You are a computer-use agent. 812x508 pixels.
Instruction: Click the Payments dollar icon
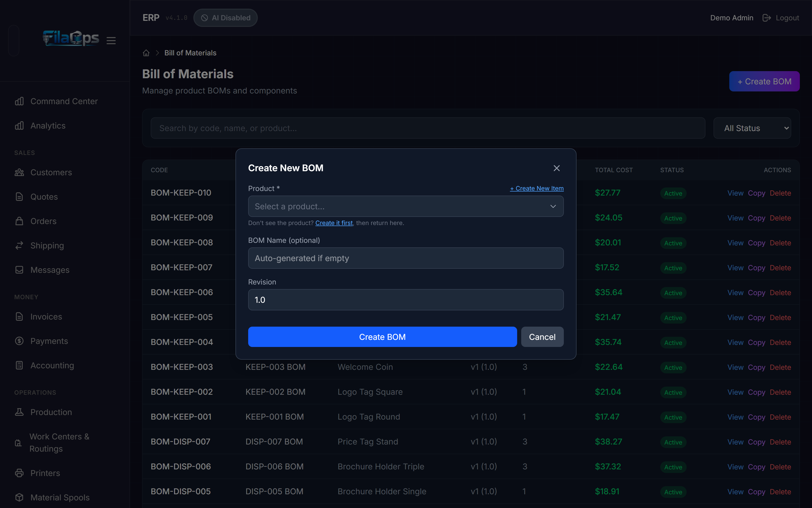point(20,341)
